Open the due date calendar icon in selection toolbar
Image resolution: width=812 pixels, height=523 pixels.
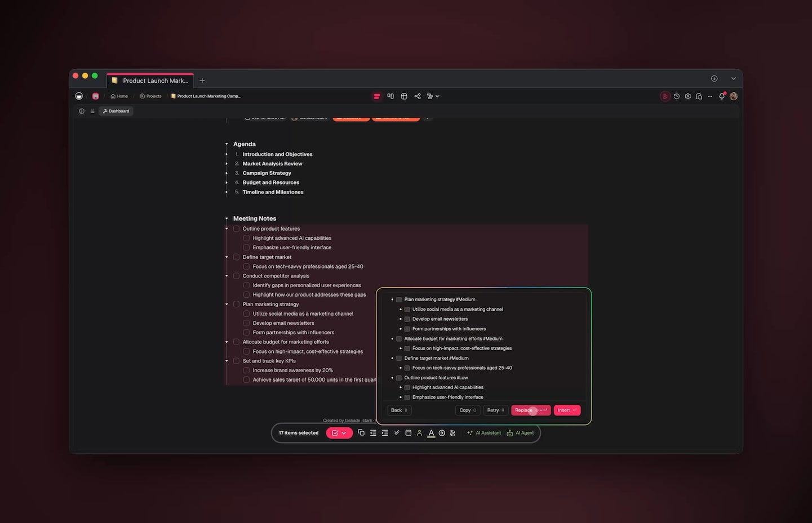click(x=409, y=433)
